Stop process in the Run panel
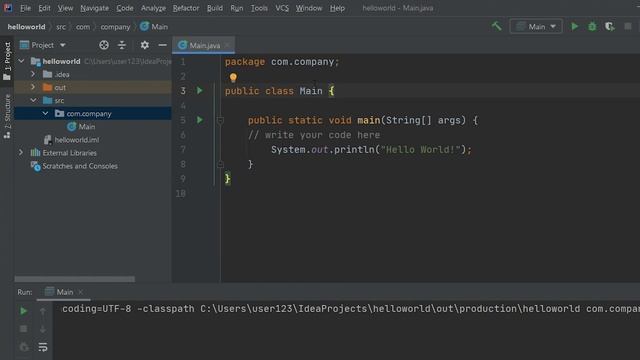 [x=24, y=329]
